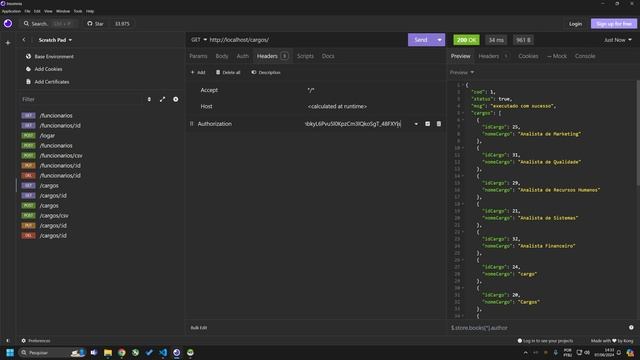Screen dimensions: 640x360
Task: Switch to the Params tab
Action: (198, 56)
